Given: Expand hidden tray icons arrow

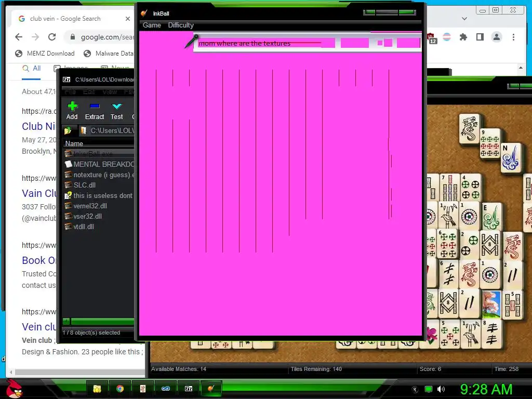Looking at the screenshot, I should tap(415, 390).
